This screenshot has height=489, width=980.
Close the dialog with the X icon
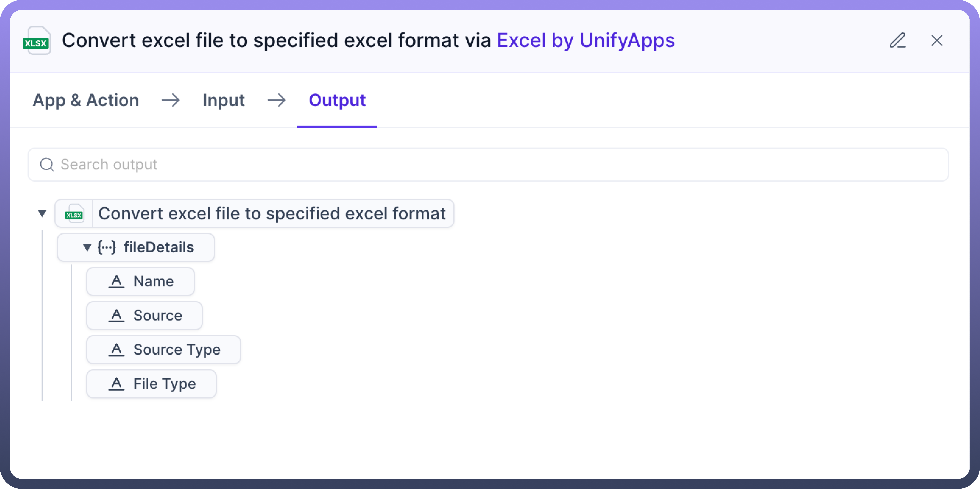[x=937, y=40]
